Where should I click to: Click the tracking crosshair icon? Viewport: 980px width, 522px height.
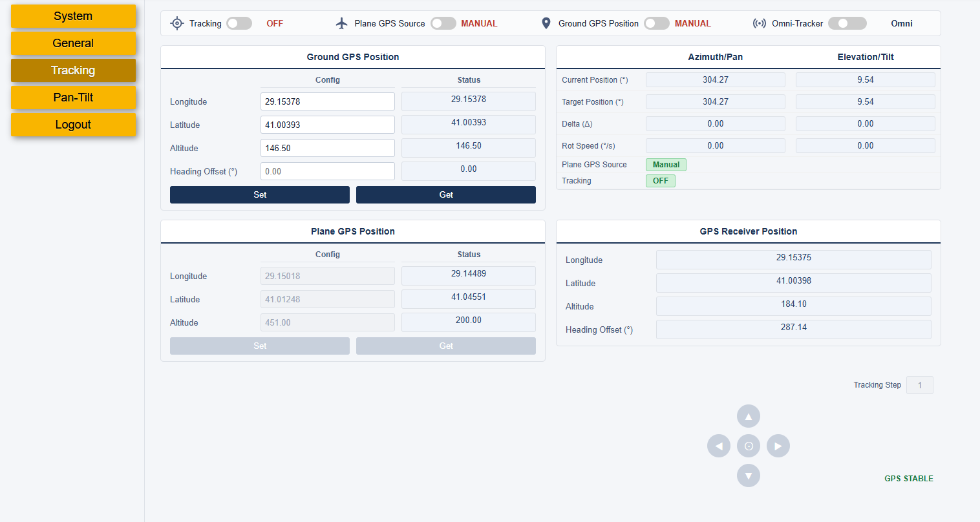pos(177,23)
